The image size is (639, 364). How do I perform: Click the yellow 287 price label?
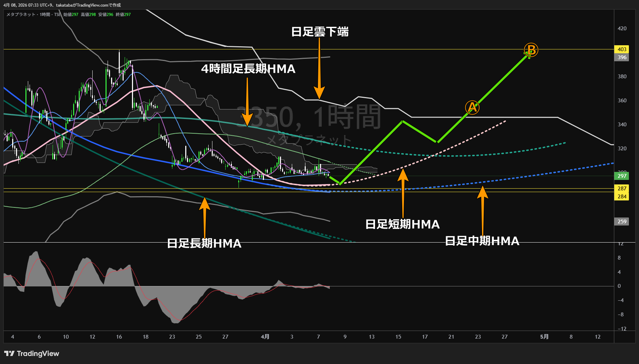(622, 189)
